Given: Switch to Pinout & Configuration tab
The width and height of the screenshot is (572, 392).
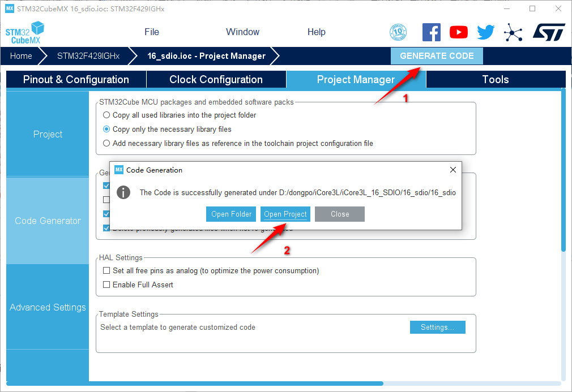Looking at the screenshot, I should coord(76,80).
